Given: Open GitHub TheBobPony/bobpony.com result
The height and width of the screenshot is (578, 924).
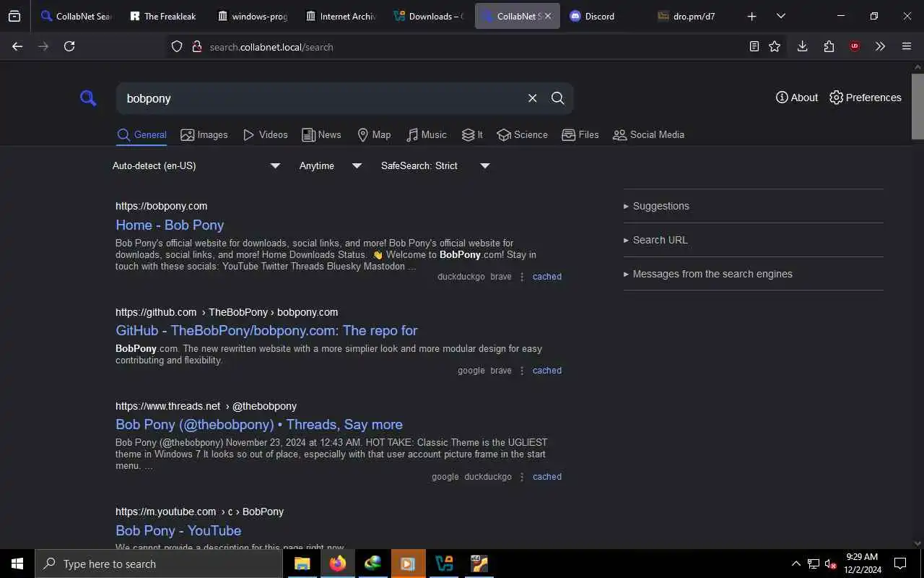Looking at the screenshot, I should (x=266, y=330).
